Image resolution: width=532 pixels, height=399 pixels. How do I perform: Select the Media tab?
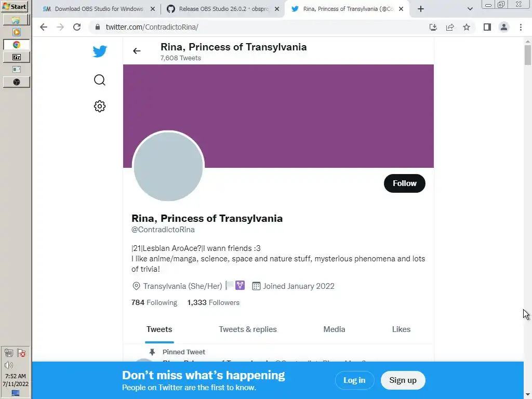pos(334,329)
